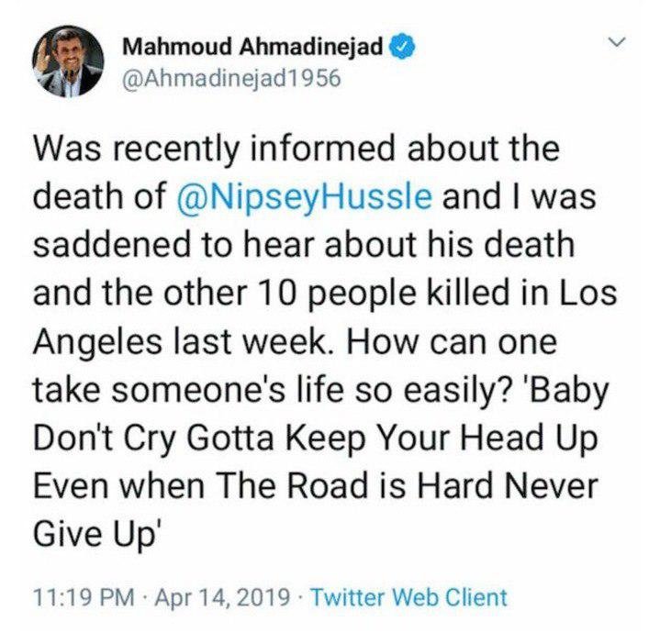Image resolution: width=660 pixels, height=644 pixels.
Task: Click the blue verified badge icon
Action: (401, 48)
